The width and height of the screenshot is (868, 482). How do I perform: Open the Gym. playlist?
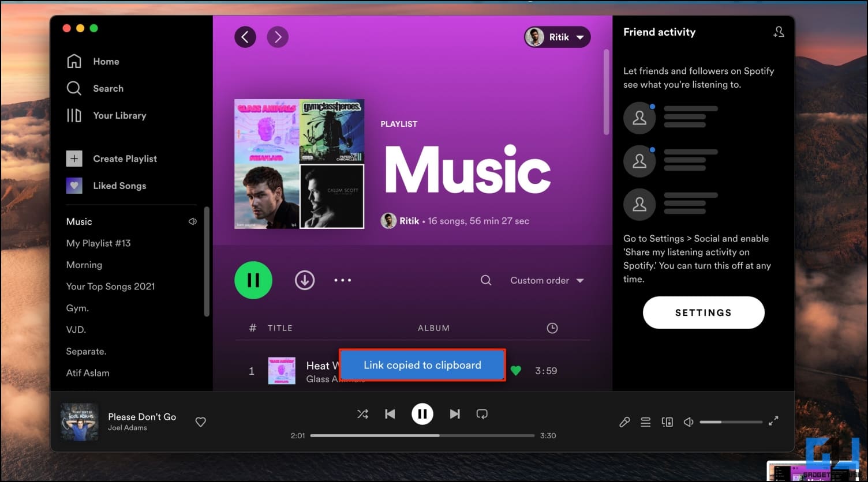tap(77, 308)
